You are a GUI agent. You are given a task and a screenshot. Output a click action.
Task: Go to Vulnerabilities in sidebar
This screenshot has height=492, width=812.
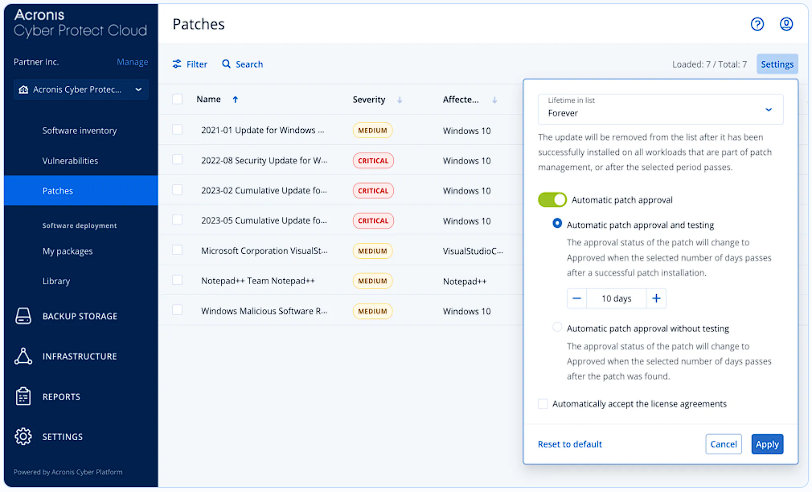(70, 161)
